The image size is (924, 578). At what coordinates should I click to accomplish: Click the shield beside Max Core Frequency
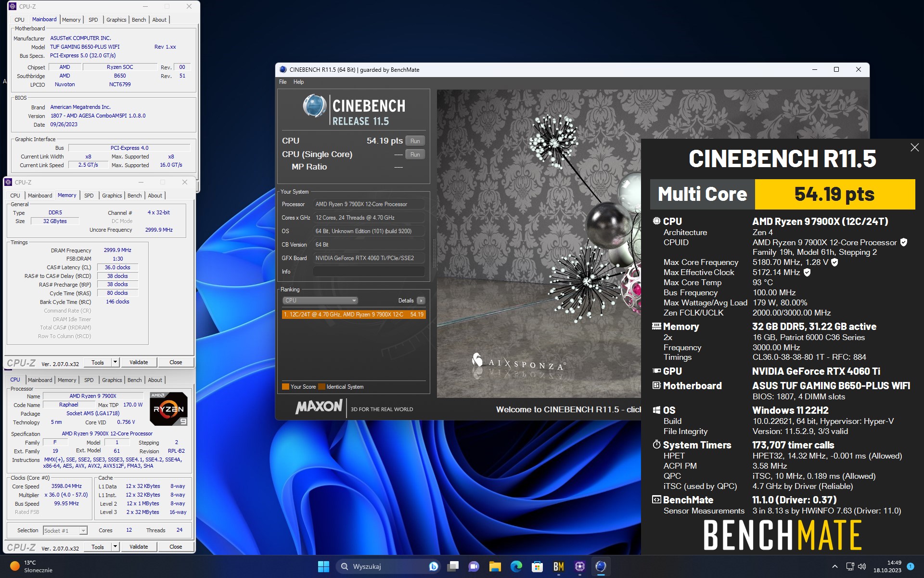pos(835,262)
